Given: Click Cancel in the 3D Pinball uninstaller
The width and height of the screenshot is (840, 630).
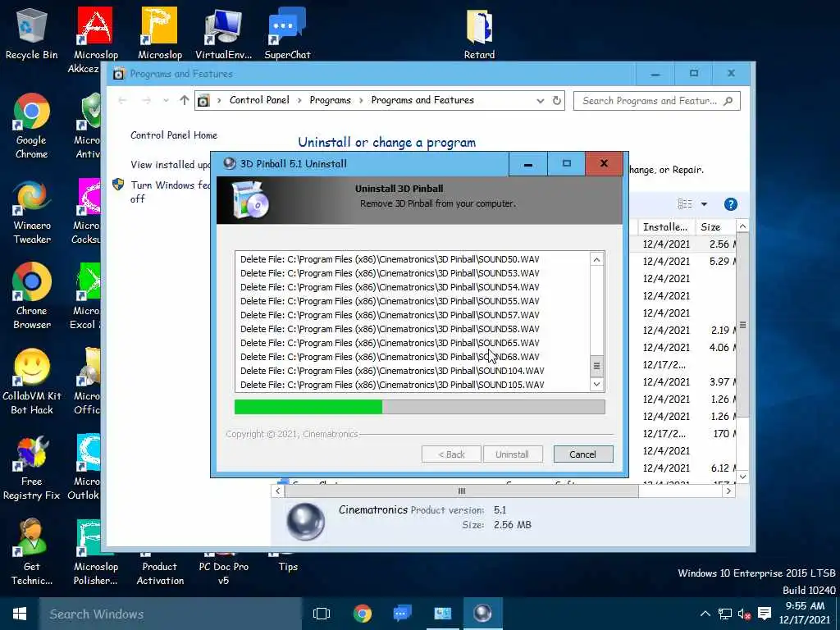Looking at the screenshot, I should coord(583,454).
